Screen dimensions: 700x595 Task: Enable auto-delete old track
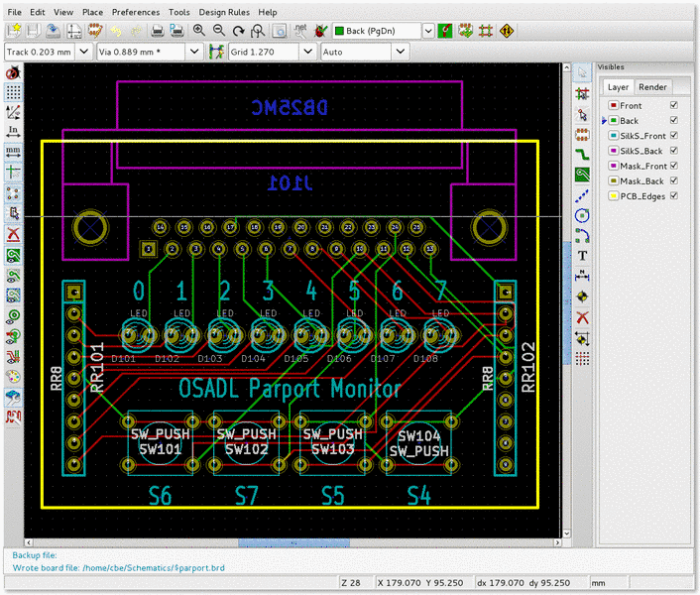(x=14, y=233)
